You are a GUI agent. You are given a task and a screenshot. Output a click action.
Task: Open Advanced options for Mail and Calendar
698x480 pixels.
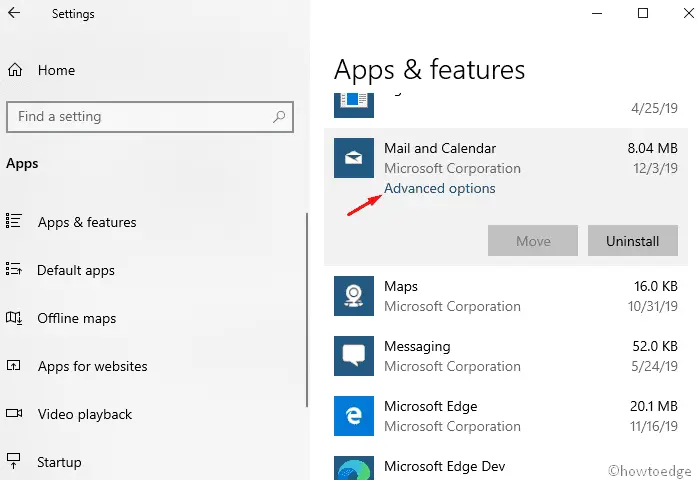440,188
